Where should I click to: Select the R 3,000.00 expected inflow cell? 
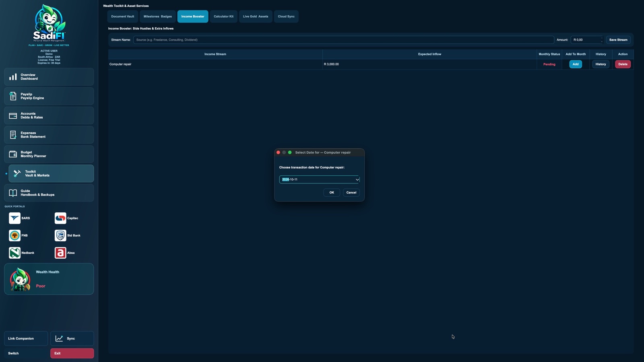(x=429, y=64)
